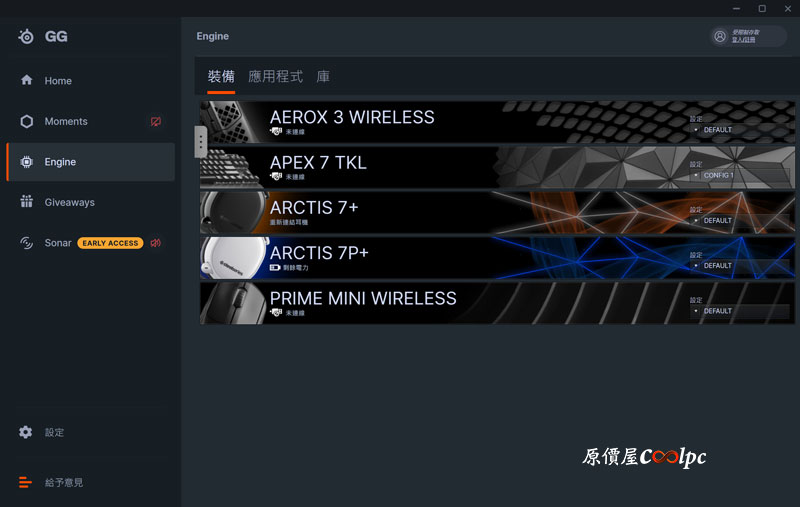Open Giveaways gift icon
Image resolution: width=800 pixels, height=507 pixels.
pyautogui.click(x=27, y=201)
